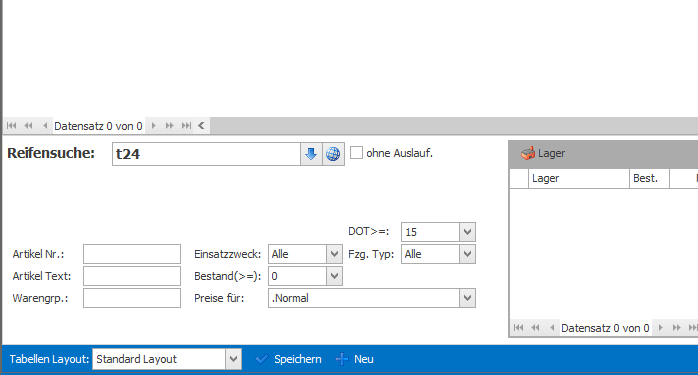Viewport: 698px width, 375px height.
Task: Open the Tabellen Layout dropdown
Action: click(233, 359)
